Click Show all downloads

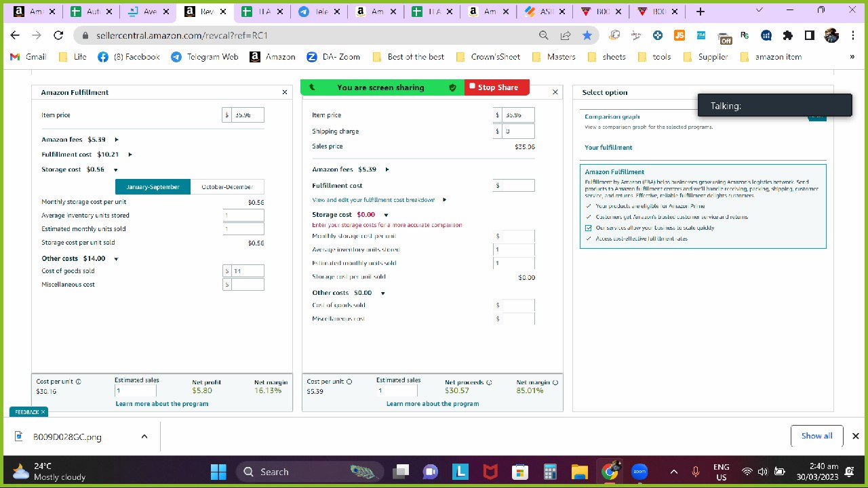816,436
